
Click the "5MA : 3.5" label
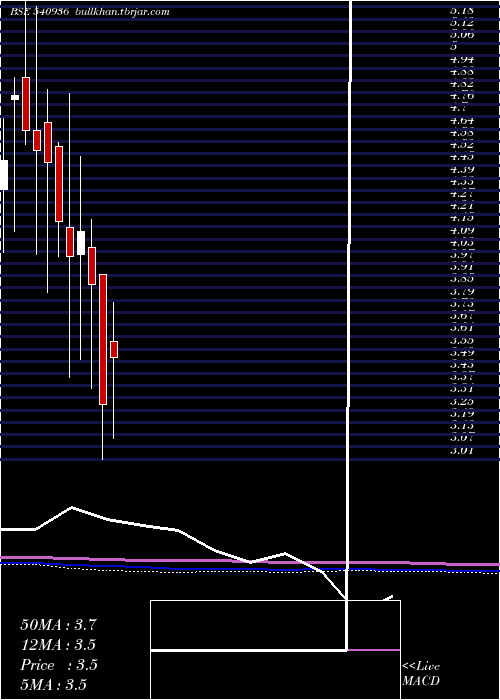[54, 685]
